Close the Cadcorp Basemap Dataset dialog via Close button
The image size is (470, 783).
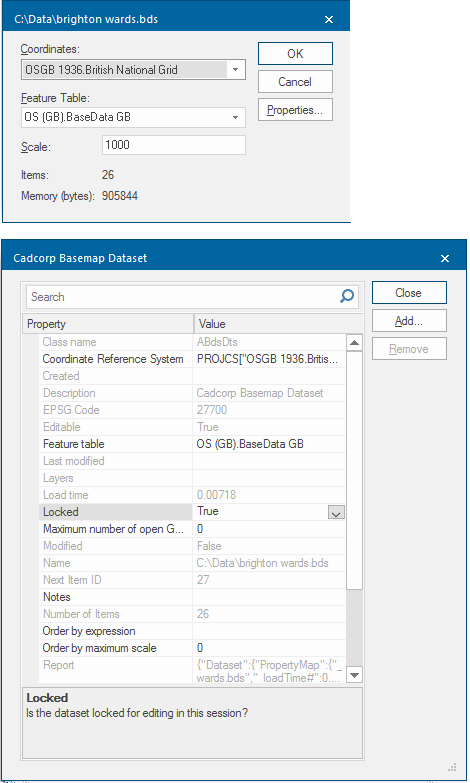(409, 293)
